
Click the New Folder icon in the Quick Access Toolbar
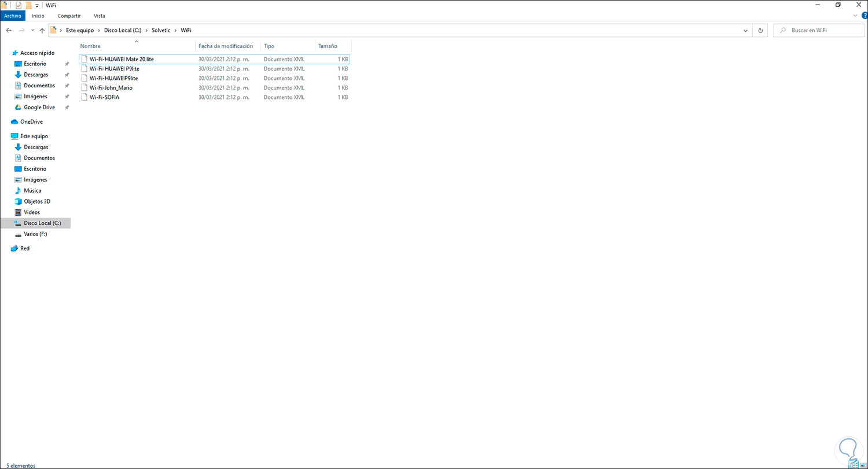[x=28, y=5]
